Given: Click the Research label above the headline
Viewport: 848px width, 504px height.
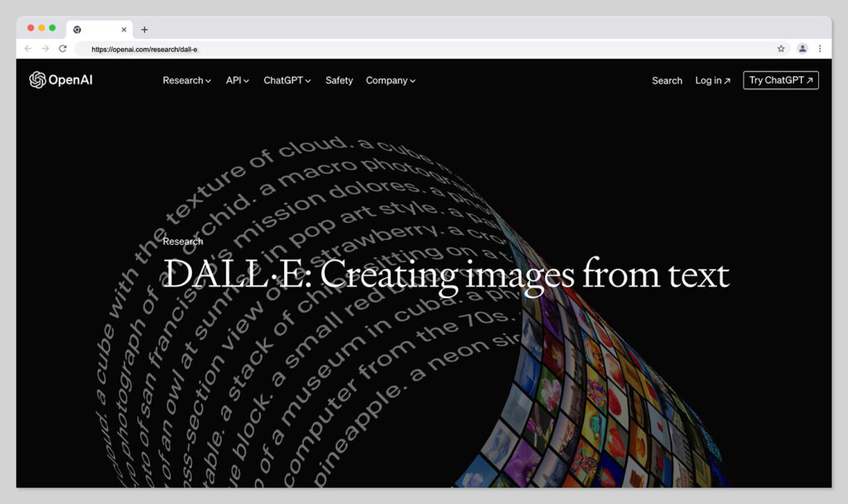Looking at the screenshot, I should [x=183, y=242].
